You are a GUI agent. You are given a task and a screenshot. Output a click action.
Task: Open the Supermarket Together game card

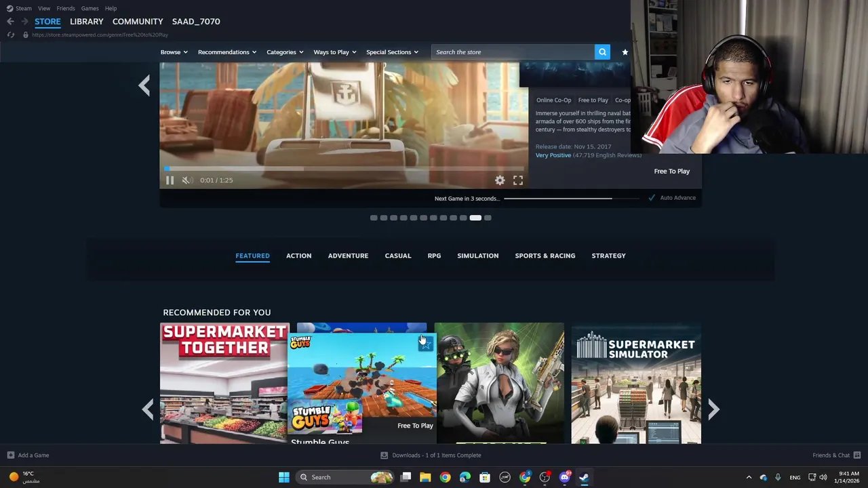click(224, 383)
